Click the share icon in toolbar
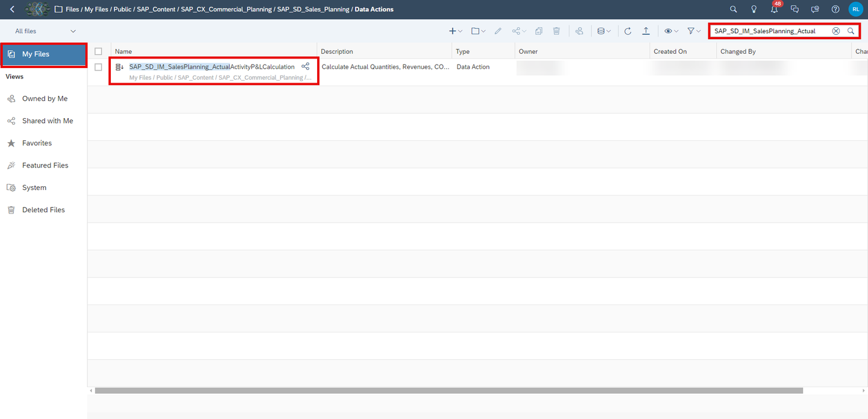This screenshot has width=868, height=419. coord(516,31)
